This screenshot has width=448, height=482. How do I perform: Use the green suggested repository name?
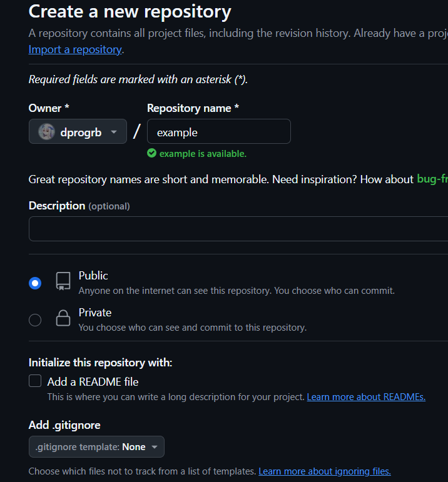tap(432, 179)
